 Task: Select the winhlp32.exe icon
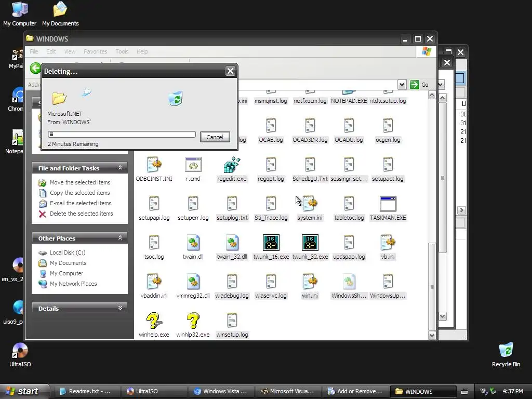[x=193, y=321]
